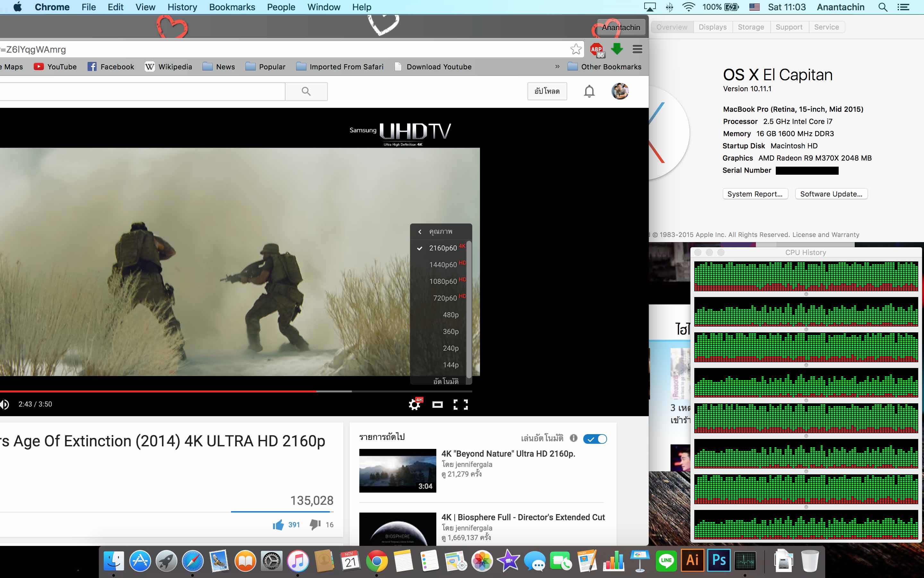Dislike the video with thumbs down
924x578 pixels.
(x=315, y=524)
